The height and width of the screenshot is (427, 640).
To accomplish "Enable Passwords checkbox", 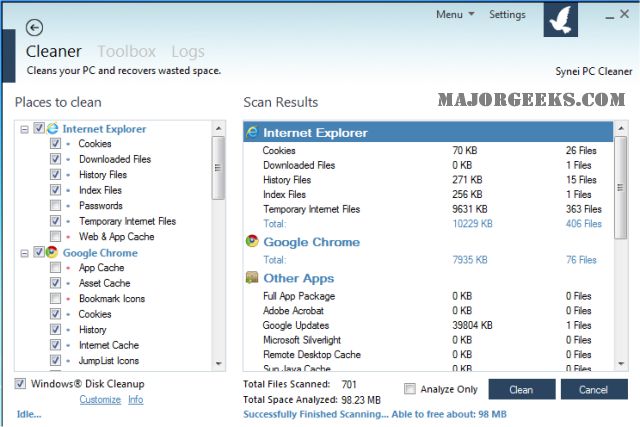I will click(x=56, y=206).
